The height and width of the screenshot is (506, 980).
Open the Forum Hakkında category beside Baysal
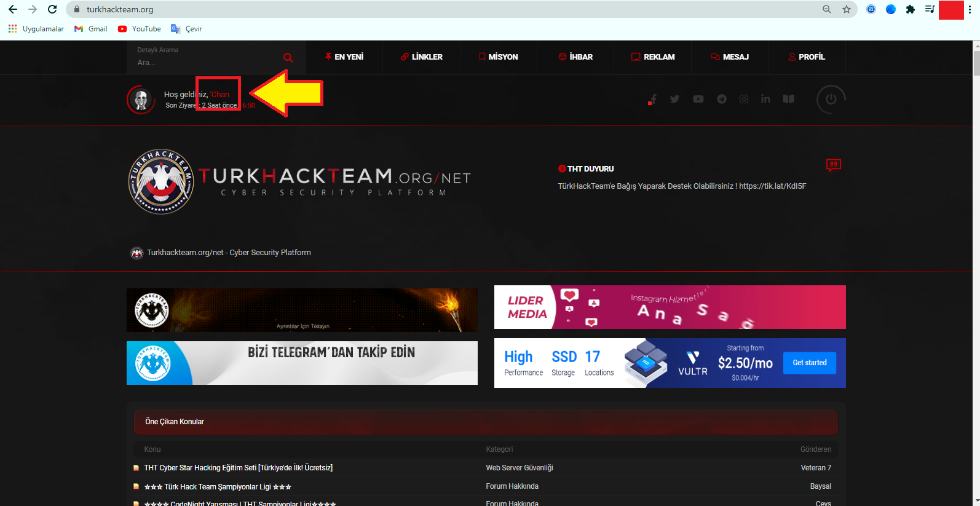tap(512, 486)
